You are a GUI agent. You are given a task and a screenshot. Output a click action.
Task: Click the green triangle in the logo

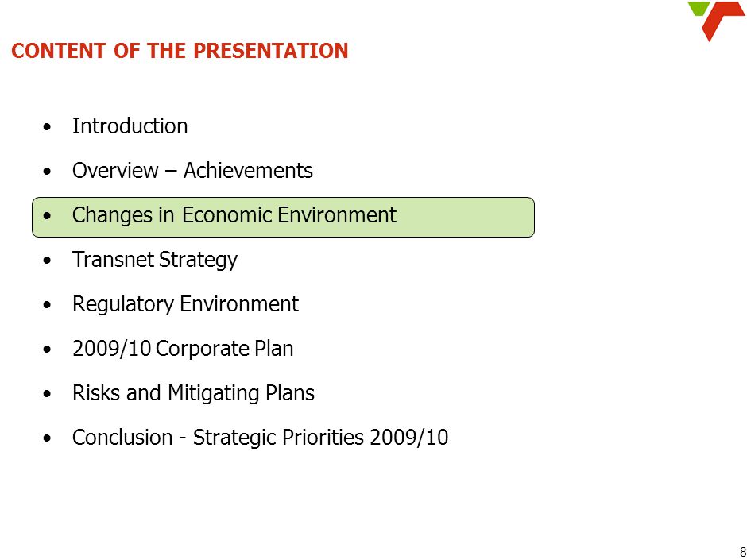pyautogui.click(x=699, y=8)
